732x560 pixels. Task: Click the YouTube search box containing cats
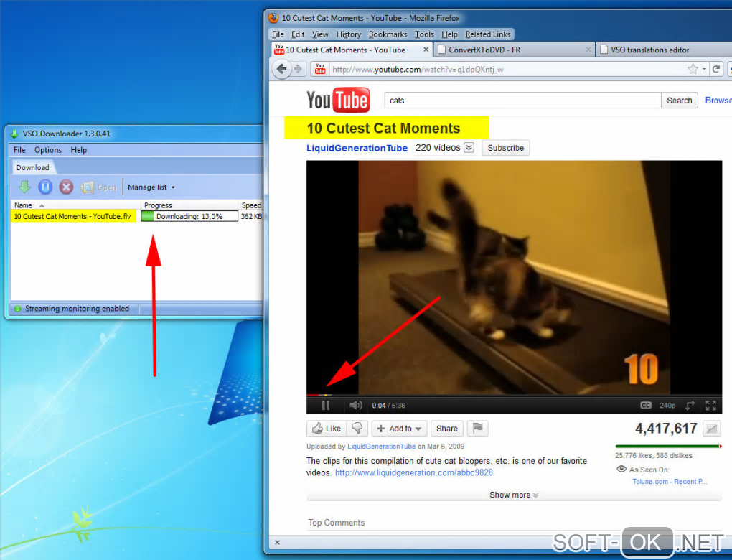[x=523, y=101]
